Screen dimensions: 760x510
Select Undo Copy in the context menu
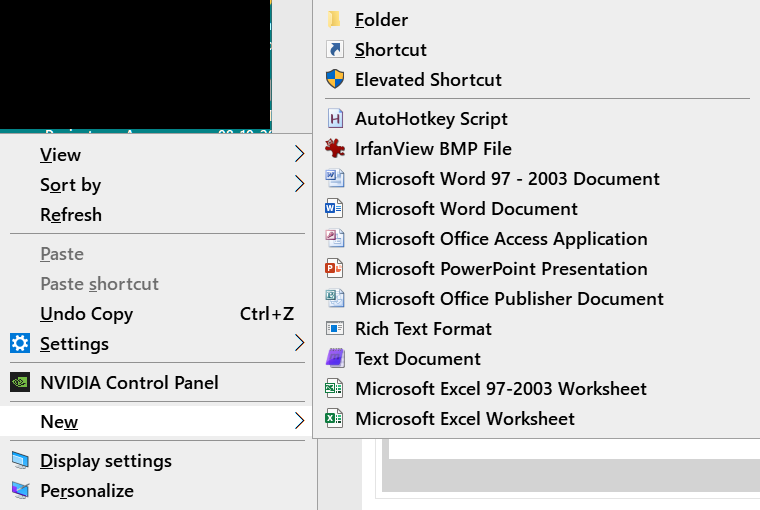(158, 314)
